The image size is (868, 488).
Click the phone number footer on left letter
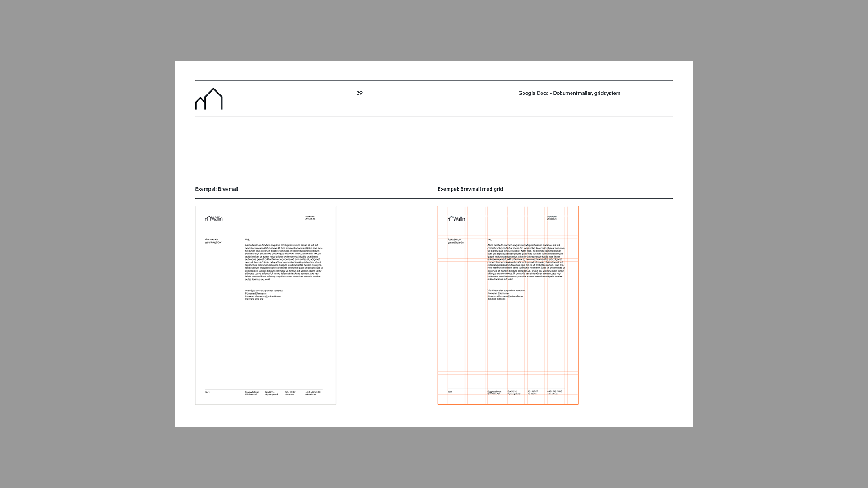pyautogui.click(x=313, y=393)
